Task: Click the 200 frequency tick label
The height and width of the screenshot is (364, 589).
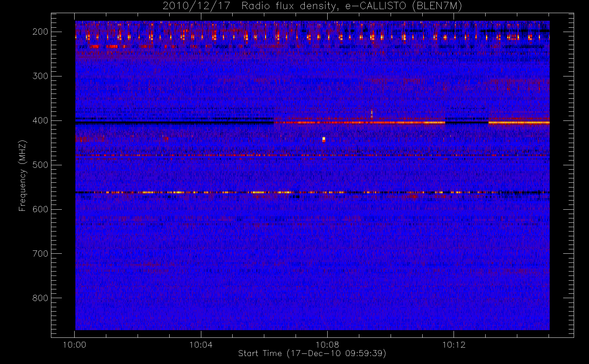Action: [x=40, y=32]
